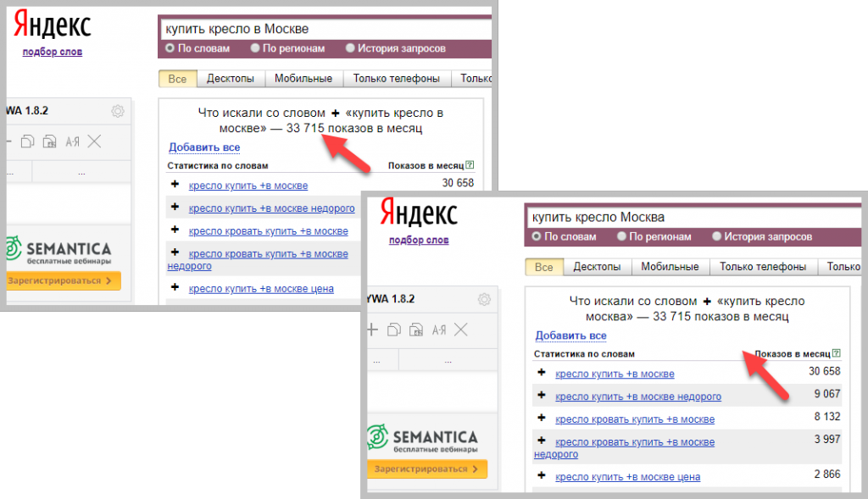Image resolution: width=868 pixels, height=499 pixels.
Task: Click help icon by 'Показов в месяц' in 'купить кресло Москва' window
Action: point(837,353)
